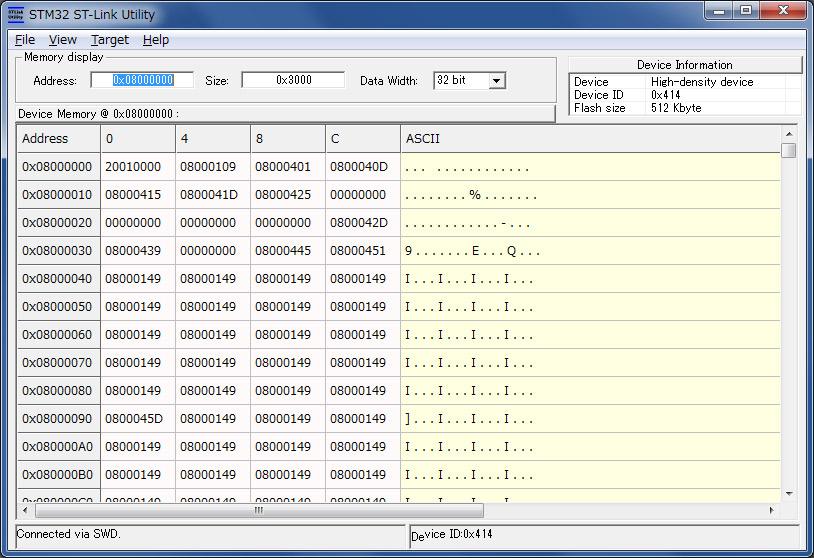Select the Address column header
Viewport: 814px width, 558px height.
[58, 139]
